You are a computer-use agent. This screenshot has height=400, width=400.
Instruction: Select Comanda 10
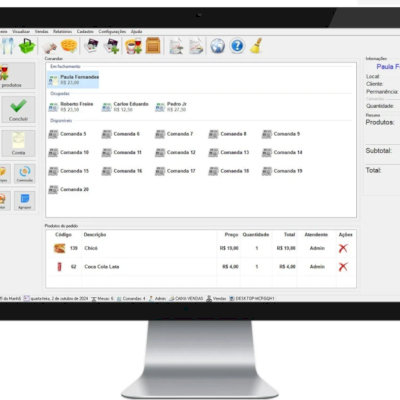[x=69, y=152]
